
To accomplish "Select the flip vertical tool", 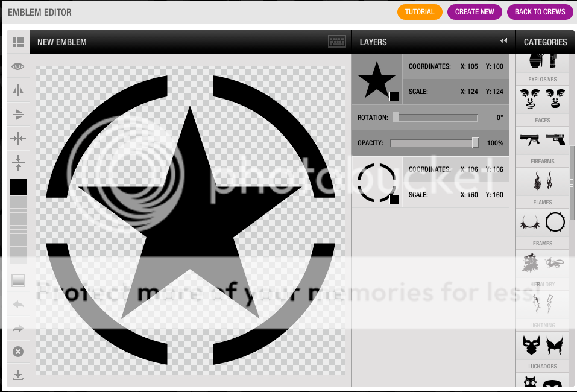I will click(x=18, y=115).
